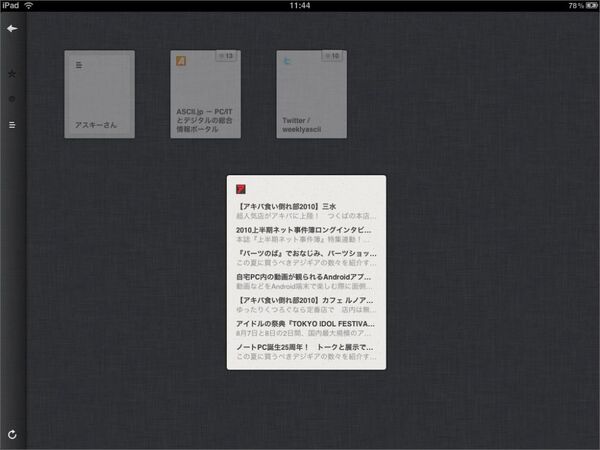Open the ASCII.jp feed card
This screenshot has height=450, width=600.
click(205, 94)
